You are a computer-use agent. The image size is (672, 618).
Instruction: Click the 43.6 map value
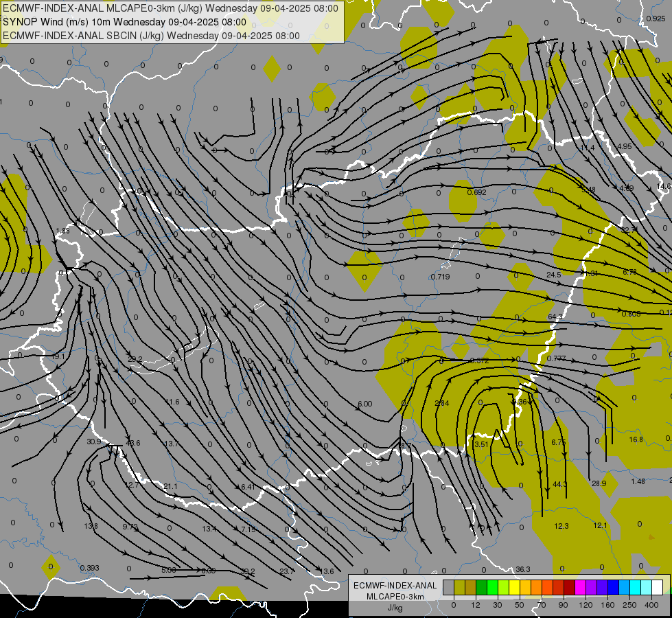(x=132, y=443)
